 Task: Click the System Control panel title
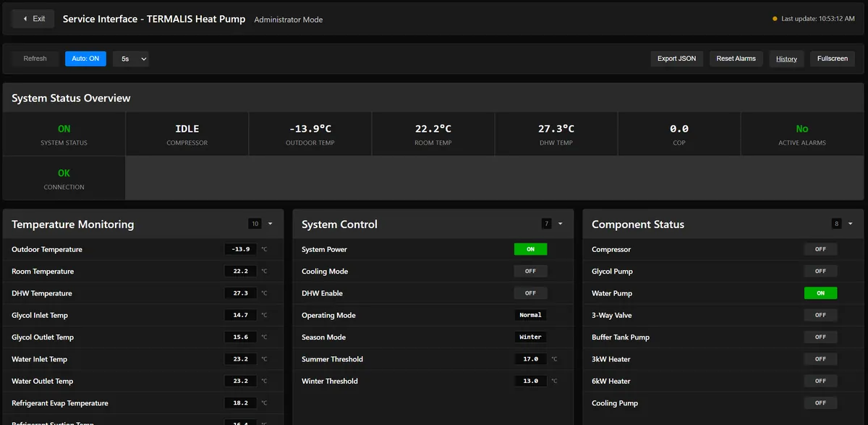click(339, 224)
